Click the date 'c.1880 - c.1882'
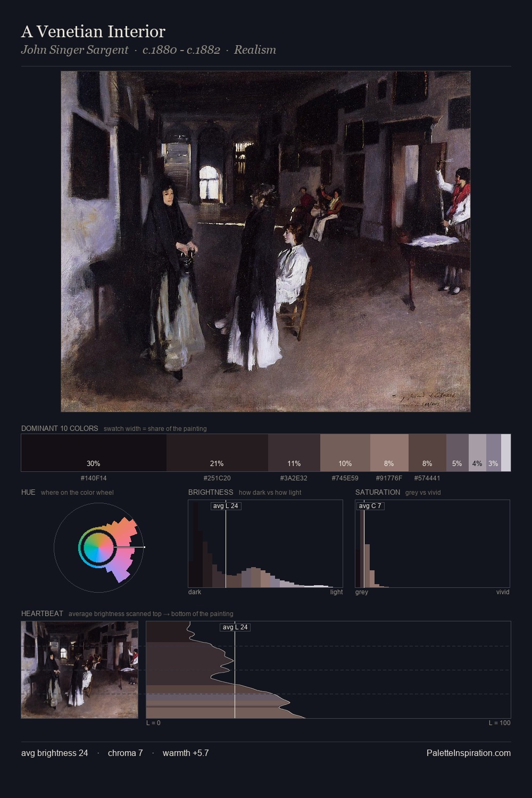Screen dimensions: 532x798 pyautogui.click(x=181, y=50)
